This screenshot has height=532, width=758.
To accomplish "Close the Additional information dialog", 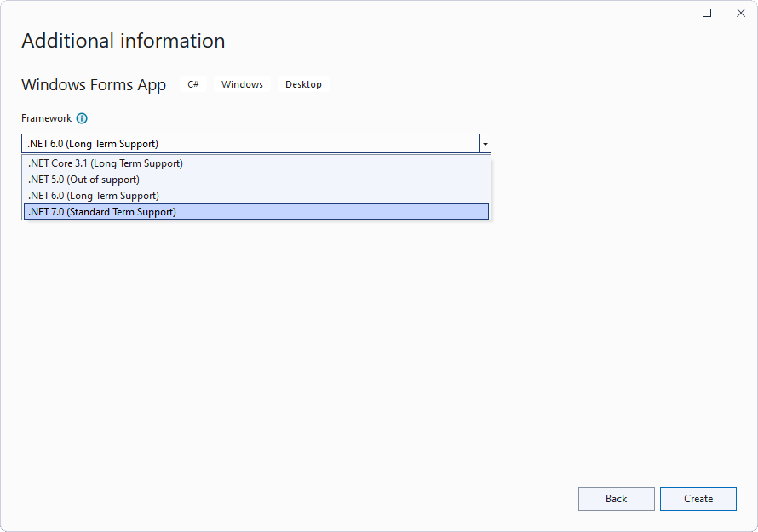I will [x=741, y=13].
